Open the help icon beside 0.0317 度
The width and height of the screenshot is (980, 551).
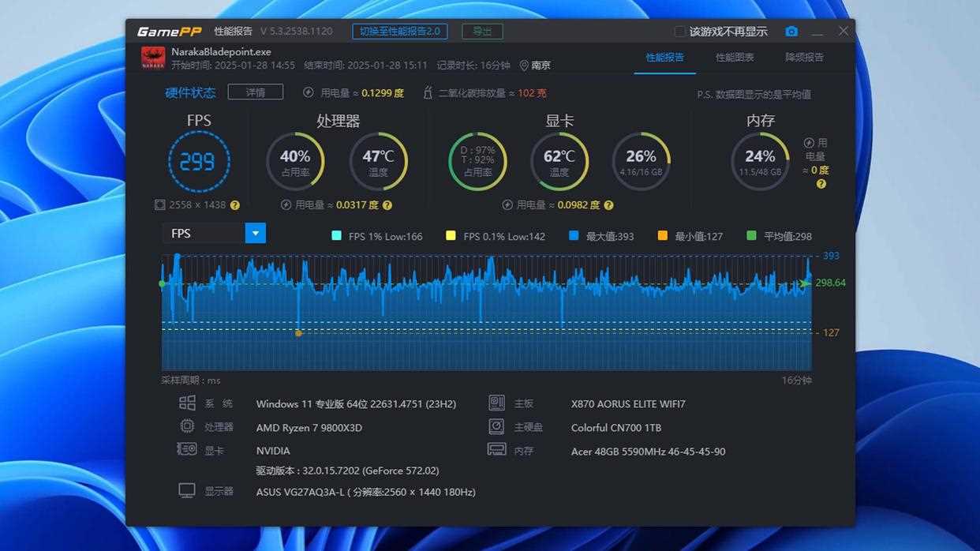pos(387,205)
